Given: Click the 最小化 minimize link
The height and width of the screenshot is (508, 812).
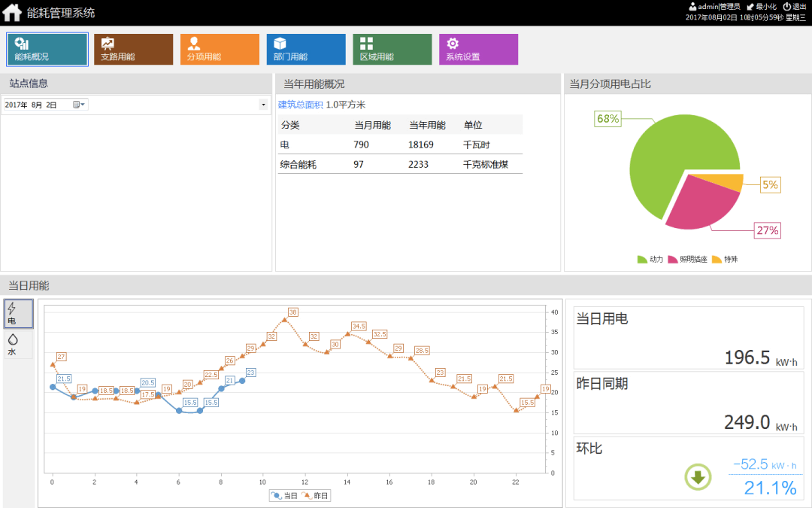Looking at the screenshot, I should tap(762, 7).
